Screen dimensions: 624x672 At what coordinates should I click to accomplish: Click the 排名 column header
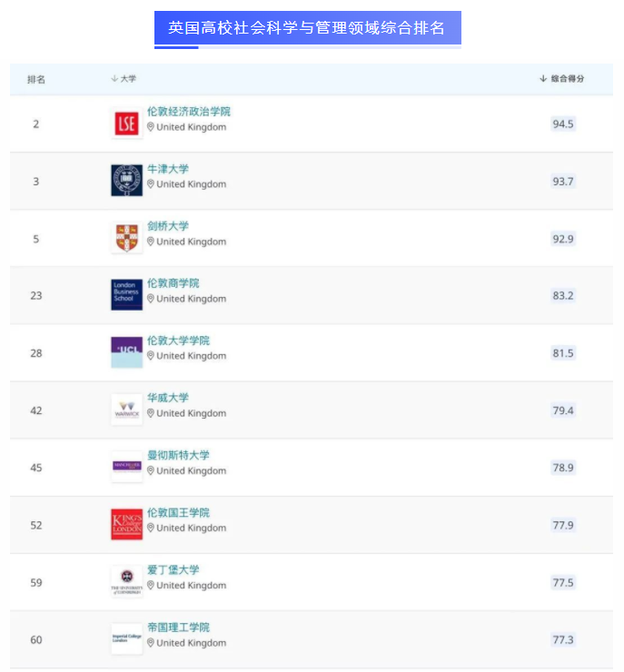click(36, 79)
